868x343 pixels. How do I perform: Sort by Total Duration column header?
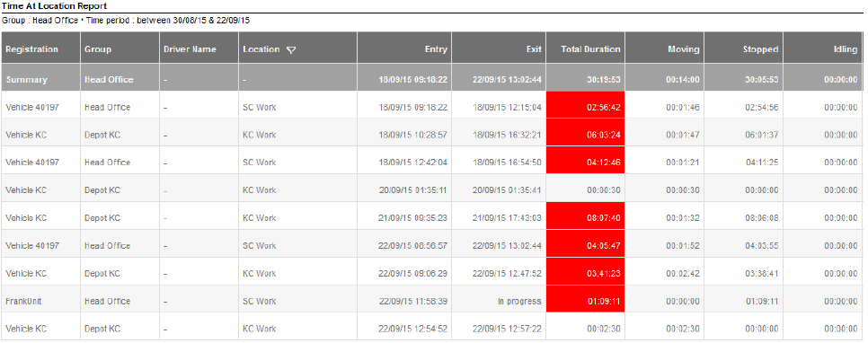click(x=590, y=49)
